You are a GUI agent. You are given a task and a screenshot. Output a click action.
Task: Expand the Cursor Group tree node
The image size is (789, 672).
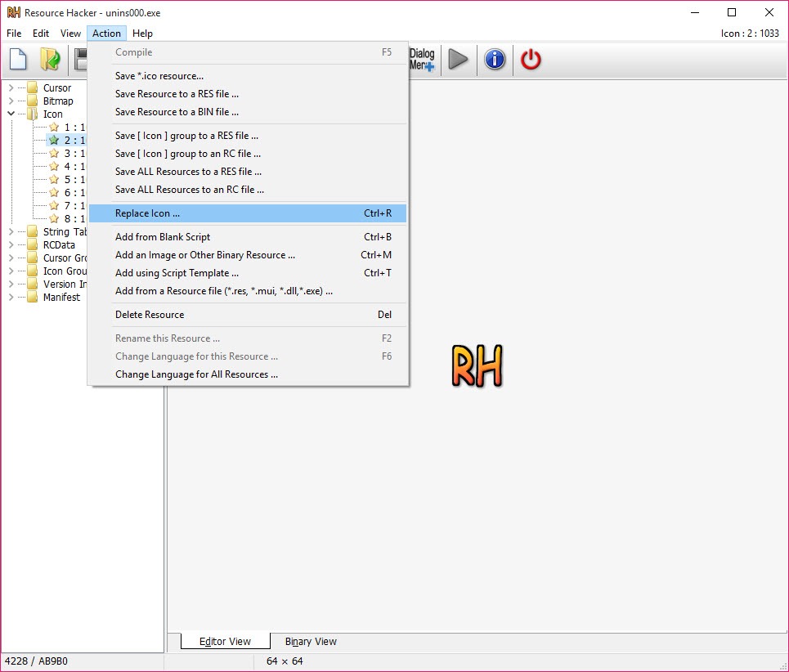point(11,258)
